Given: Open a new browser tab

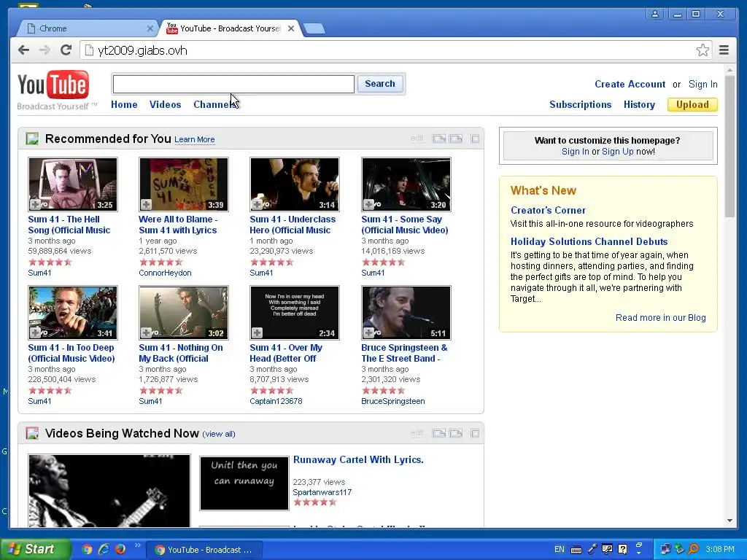Looking at the screenshot, I should 314,28.
